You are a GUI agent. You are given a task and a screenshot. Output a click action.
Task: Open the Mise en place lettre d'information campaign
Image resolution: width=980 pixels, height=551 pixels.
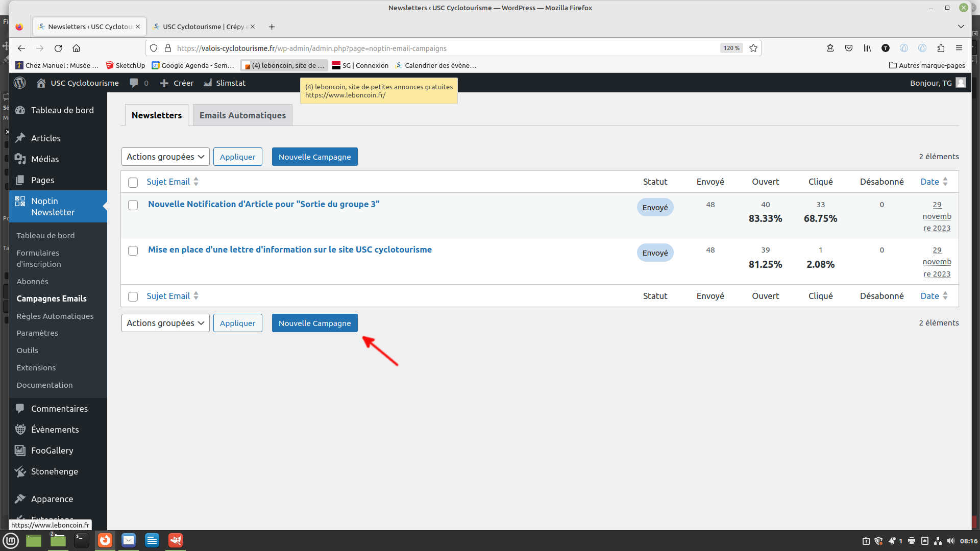(x=290, y=249)
